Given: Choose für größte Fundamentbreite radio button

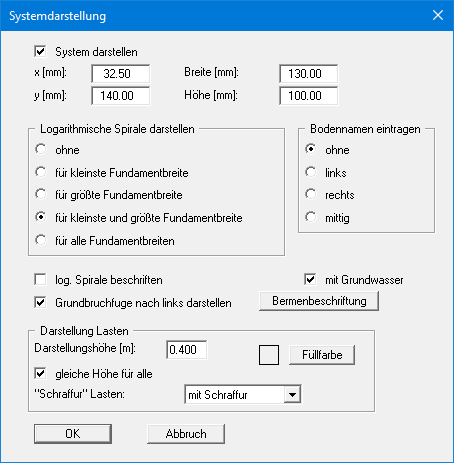Looking at the screenshot, I should pyautogui.click(x=41, y=194).
